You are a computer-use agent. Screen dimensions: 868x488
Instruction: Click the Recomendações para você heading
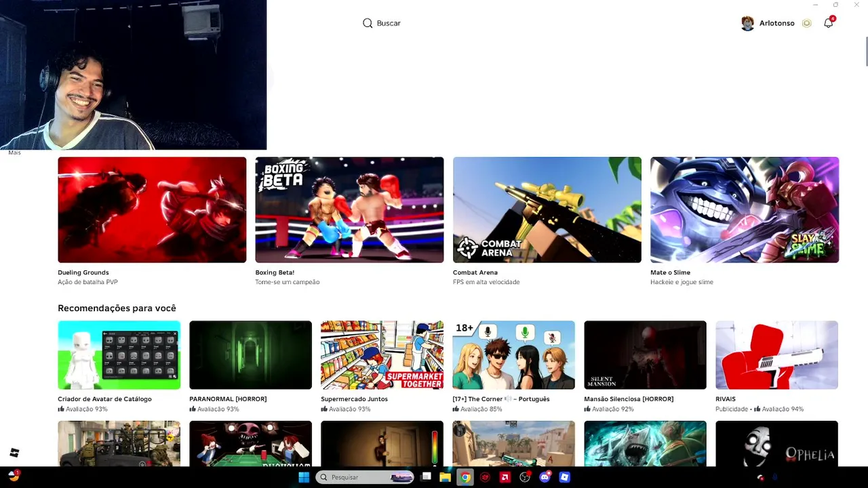(x=117, y=308)
